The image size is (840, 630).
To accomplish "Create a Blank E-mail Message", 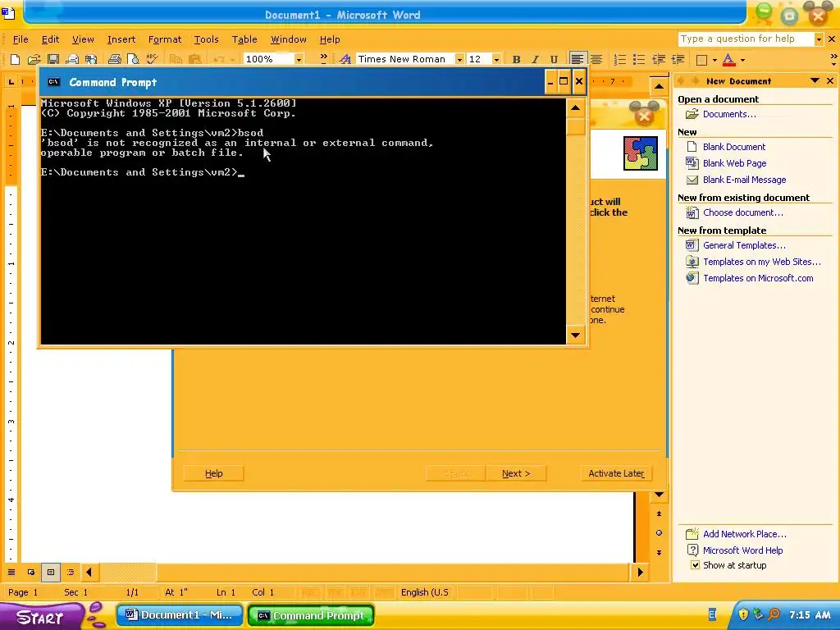I will (744, 180).
